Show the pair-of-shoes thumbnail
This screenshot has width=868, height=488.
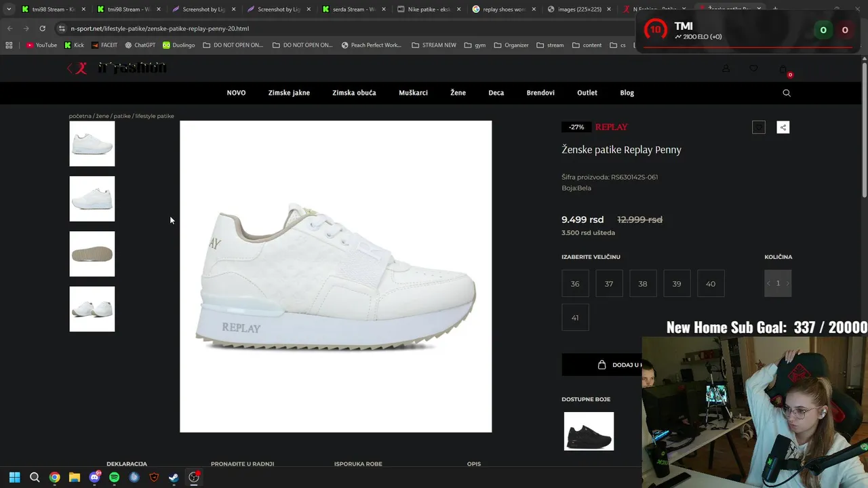pyautogui.click(x=92, y=309)
